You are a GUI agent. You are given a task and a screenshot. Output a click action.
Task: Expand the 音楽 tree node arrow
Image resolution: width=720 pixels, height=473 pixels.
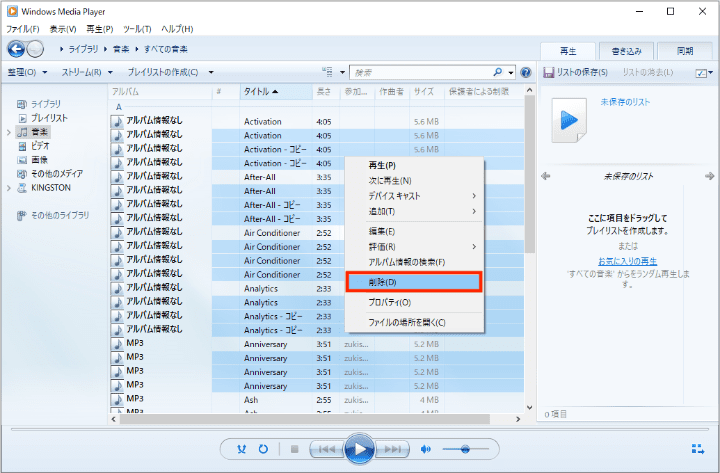(x=8, y=133)
